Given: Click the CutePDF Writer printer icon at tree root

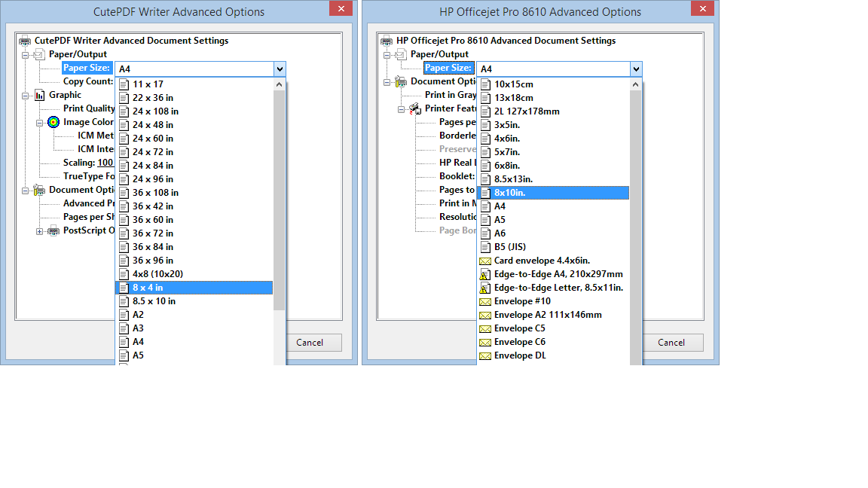Looking at the screenshot, I should [x=25, y=41].
